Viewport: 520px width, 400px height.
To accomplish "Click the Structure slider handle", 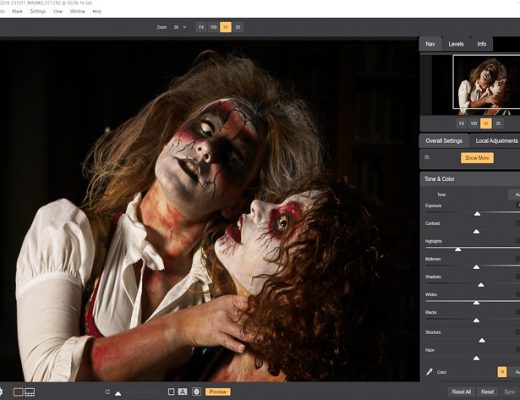I will click(x=482, y=340).
